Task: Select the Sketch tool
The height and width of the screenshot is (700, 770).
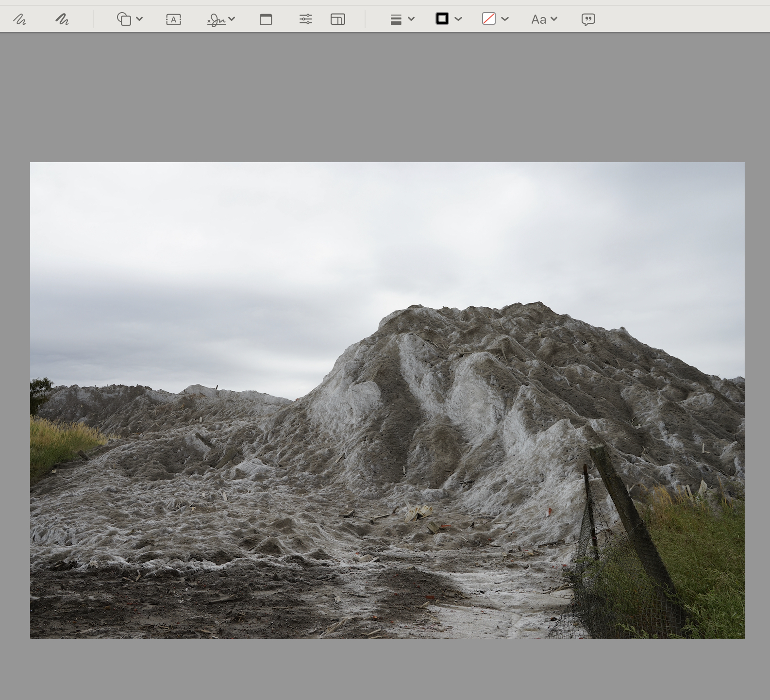Action: [x=19, y=19]
